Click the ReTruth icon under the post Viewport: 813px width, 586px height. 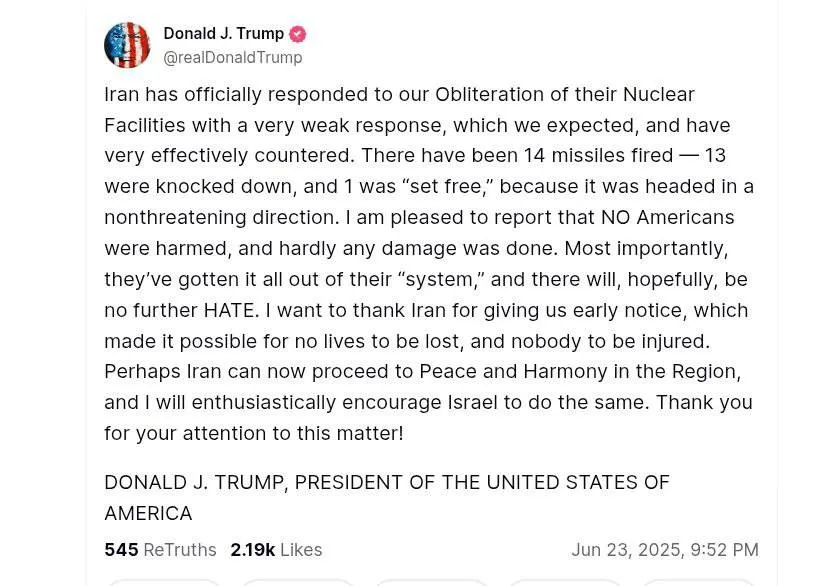pyautogui.click(x=297, y=584)
